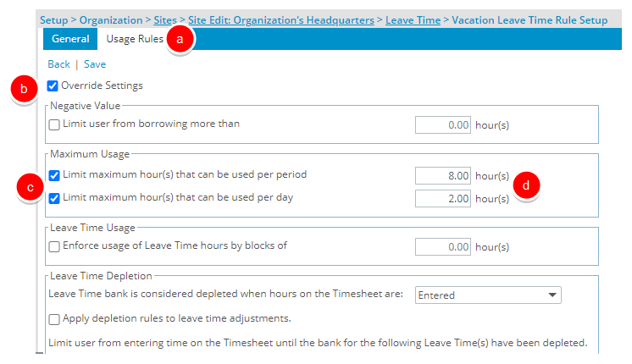This screenshot has height=364, width=632.
Task: Click the red annotation marker labeled a
Action: point(179,39)
